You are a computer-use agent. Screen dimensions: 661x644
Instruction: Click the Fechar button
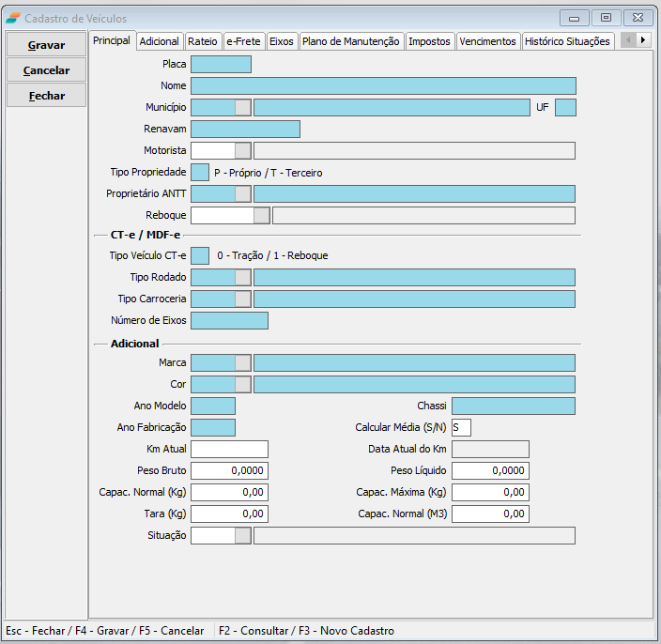click(x=46, y=95)
